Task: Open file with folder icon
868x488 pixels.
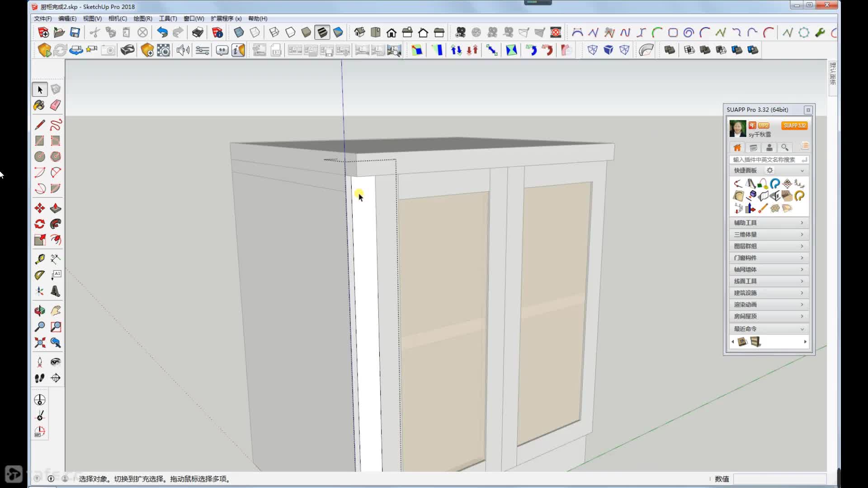Action: (59, 32)
